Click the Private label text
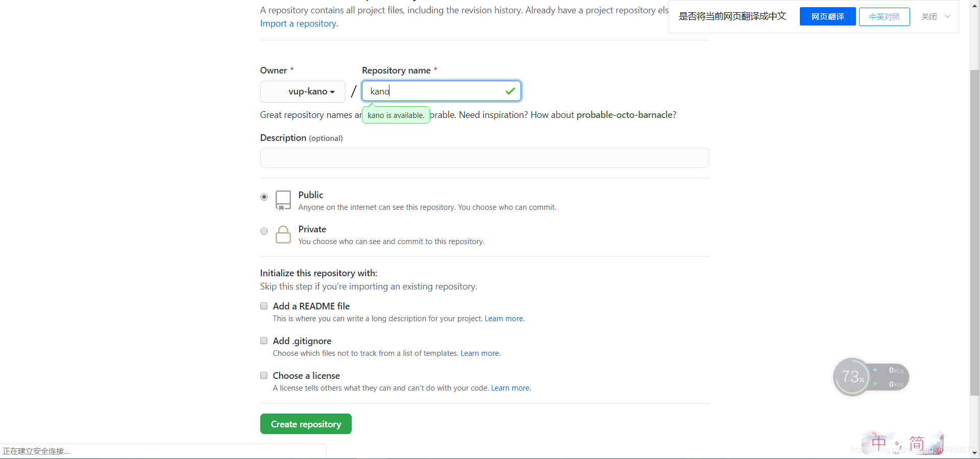Screen dimensions: 980x459 (312, 229)
